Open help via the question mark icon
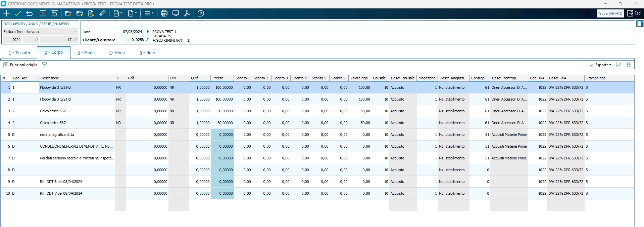Viewport: 644px width, 227px height. pyautogui.click(x=201, y=13)
